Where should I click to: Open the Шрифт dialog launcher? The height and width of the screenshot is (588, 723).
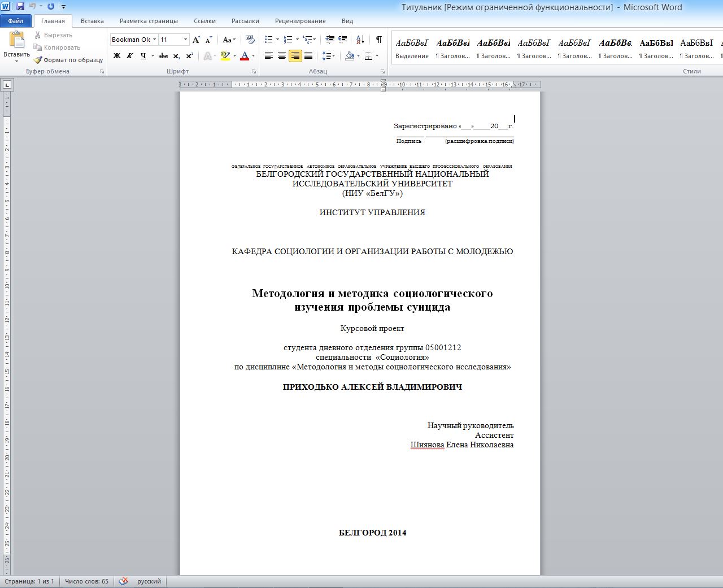pos(254,72)
